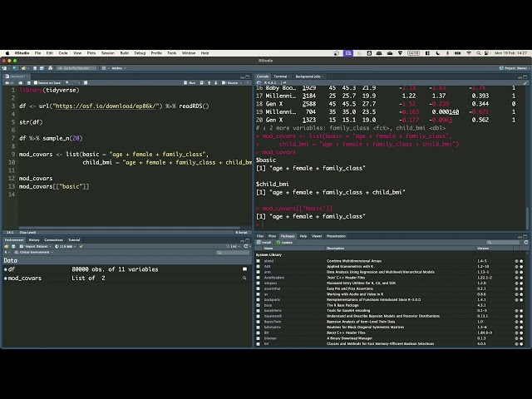Image resolution: width=532 pixels, height=399 pixels.
Task: Click the Update packages button
Action: pos(284,242)
